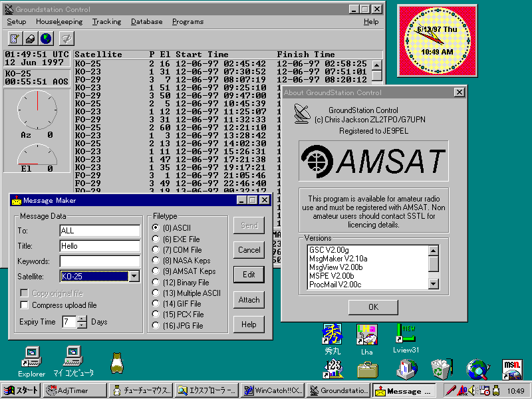Click the Keywords input field
Screen dimensions: 532x399
click(x=99, y=261)
